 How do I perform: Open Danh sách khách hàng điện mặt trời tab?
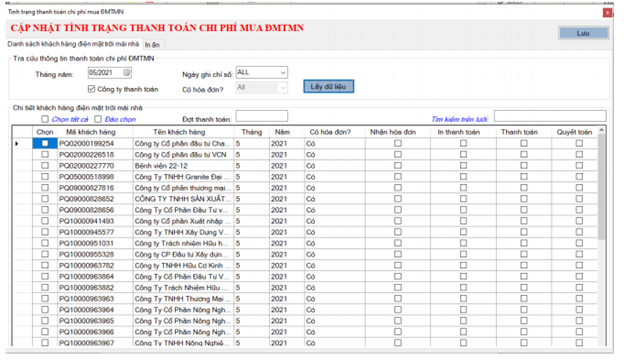(x=73, y=44)
